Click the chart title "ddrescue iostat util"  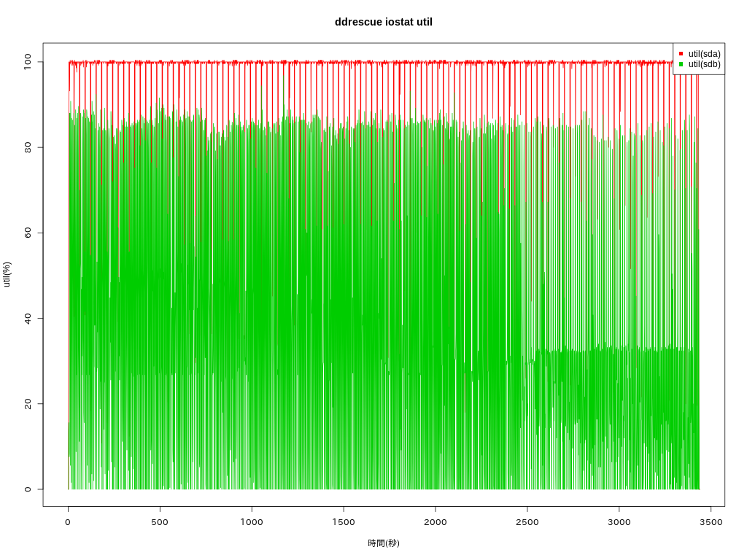tap(384, 22)
